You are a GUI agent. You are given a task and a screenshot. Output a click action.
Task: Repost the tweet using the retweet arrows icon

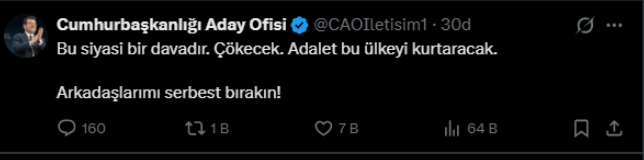(195, 128)
